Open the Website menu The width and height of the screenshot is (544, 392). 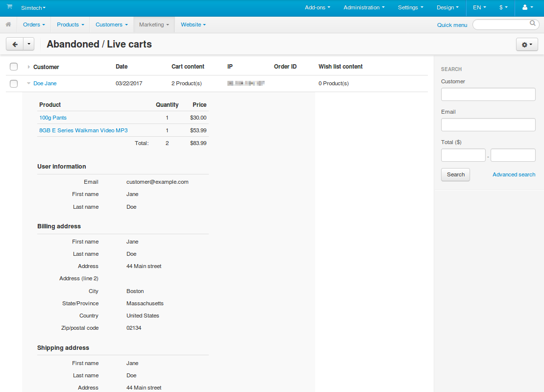click(x=193, y=24)
